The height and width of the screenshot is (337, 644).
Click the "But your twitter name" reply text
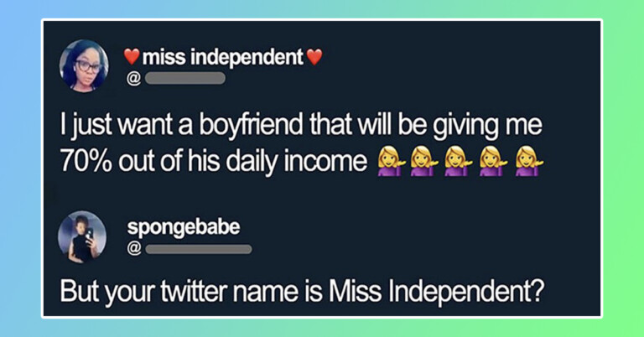pos(302,292)
